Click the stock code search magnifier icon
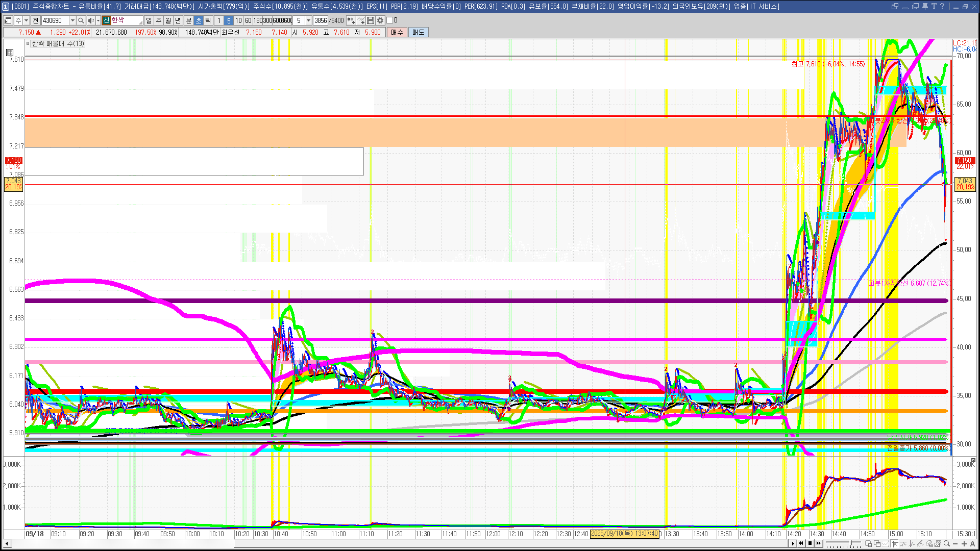980x551 pixels. click(81, 20)
